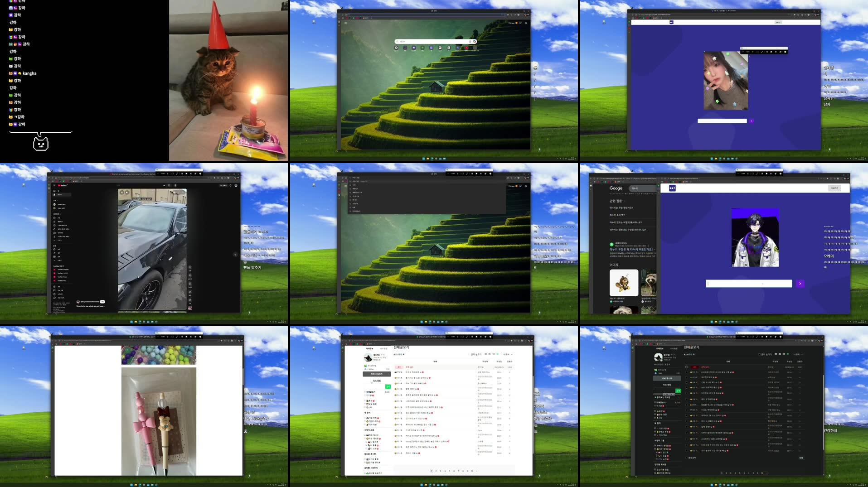Like the black car Short

tap(190, 267)
